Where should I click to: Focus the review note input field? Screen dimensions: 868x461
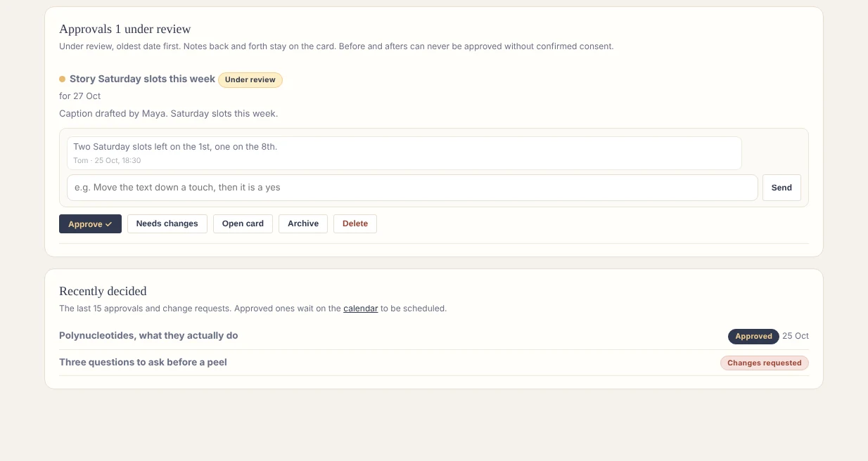[412, 188]
